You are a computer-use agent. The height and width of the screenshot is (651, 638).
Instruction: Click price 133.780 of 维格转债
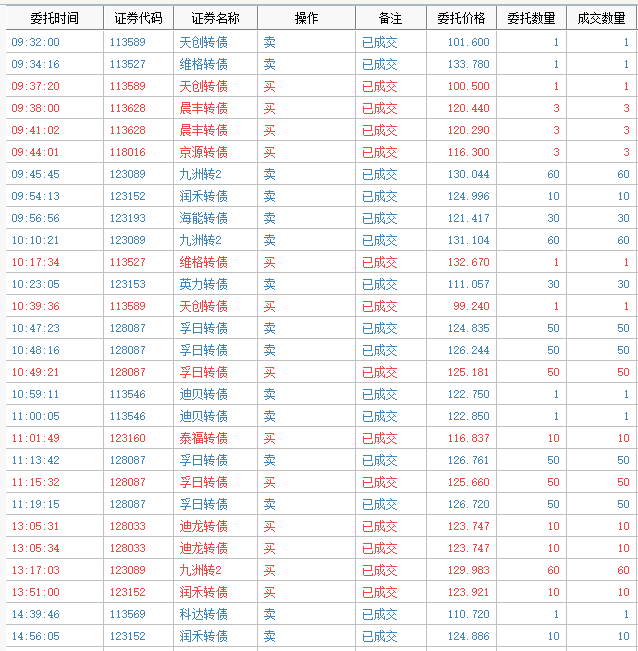point(468,64)
